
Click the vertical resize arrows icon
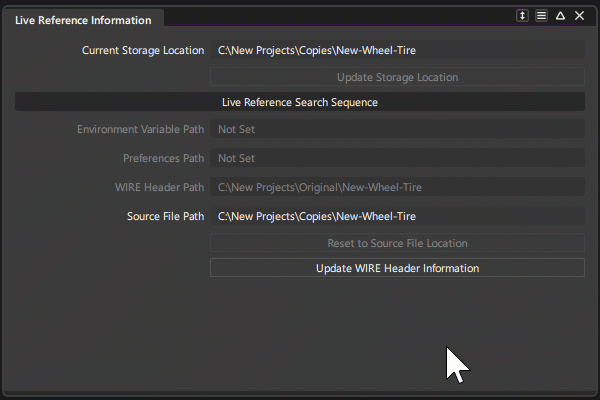coord(522,16)
